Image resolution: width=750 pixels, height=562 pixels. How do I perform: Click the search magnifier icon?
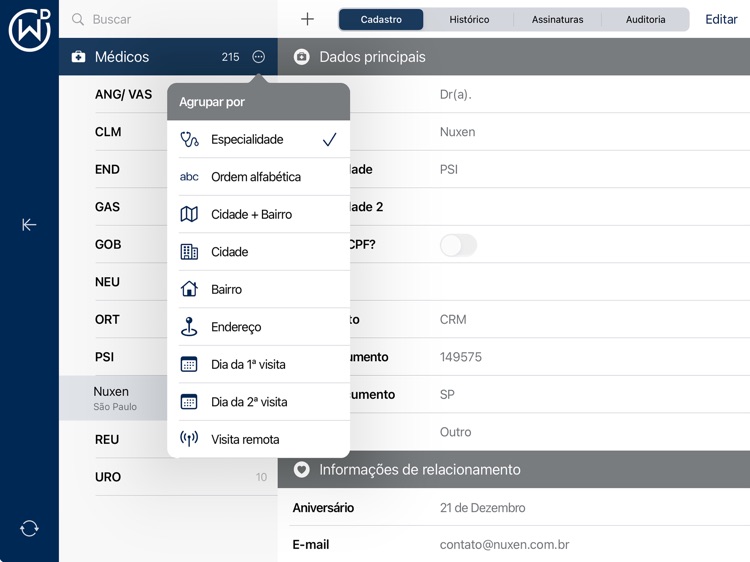coord(77,19)
